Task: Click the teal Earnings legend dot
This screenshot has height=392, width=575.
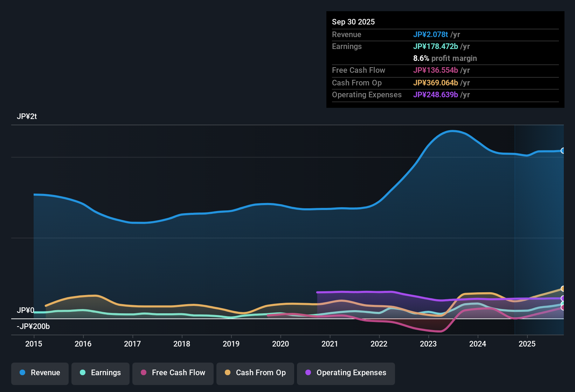Action: coord(83,373)
